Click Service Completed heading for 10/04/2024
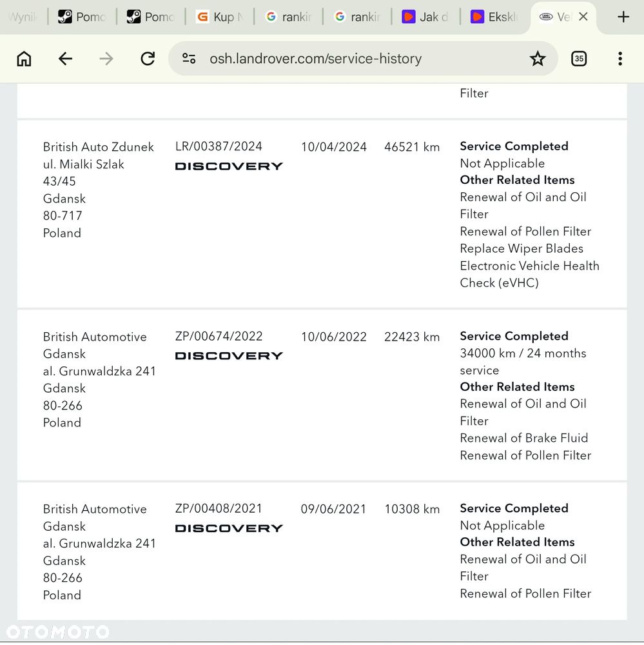Image resolution: width=644 pixels, height=645 pixels. 514,146
